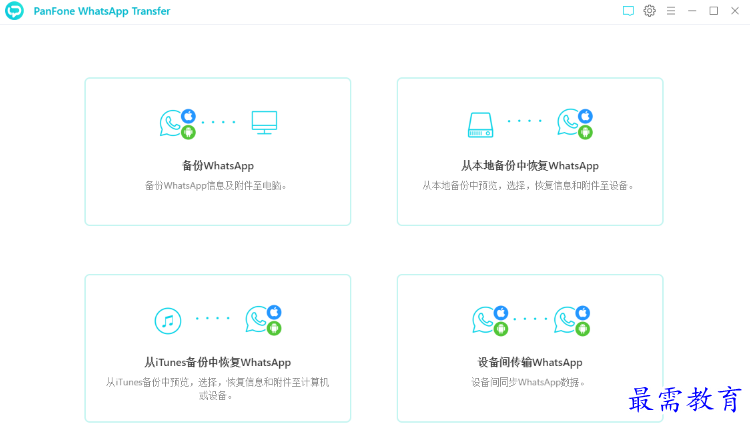Click hard drive icon in local backup restore card
Screen dimensions: 750x431
tap(480, 125)
